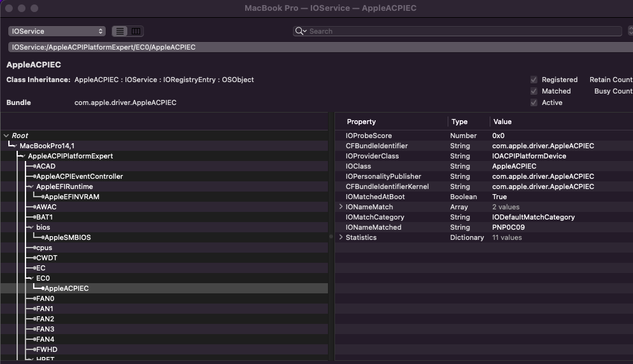Image resolution: width=633 pixels, height=364 pixels.
Task: Select the IOMatchCategory property row
Action: click(484, 217)
